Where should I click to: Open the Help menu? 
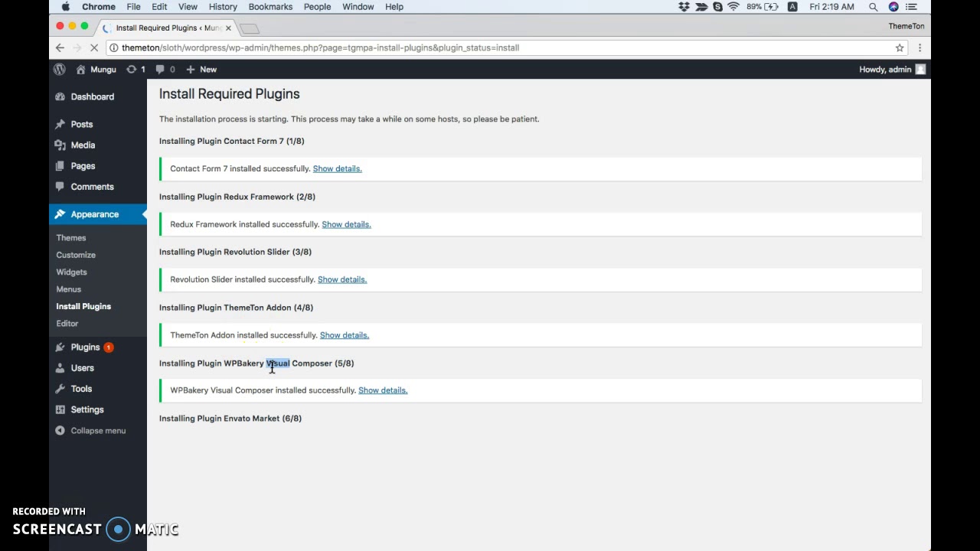coord(394,7)
